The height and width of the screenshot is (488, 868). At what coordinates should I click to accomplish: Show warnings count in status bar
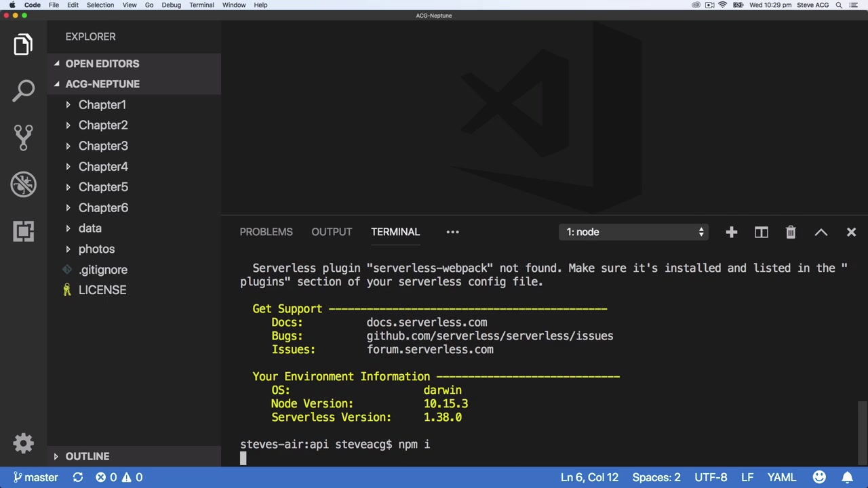pos(132,477)
